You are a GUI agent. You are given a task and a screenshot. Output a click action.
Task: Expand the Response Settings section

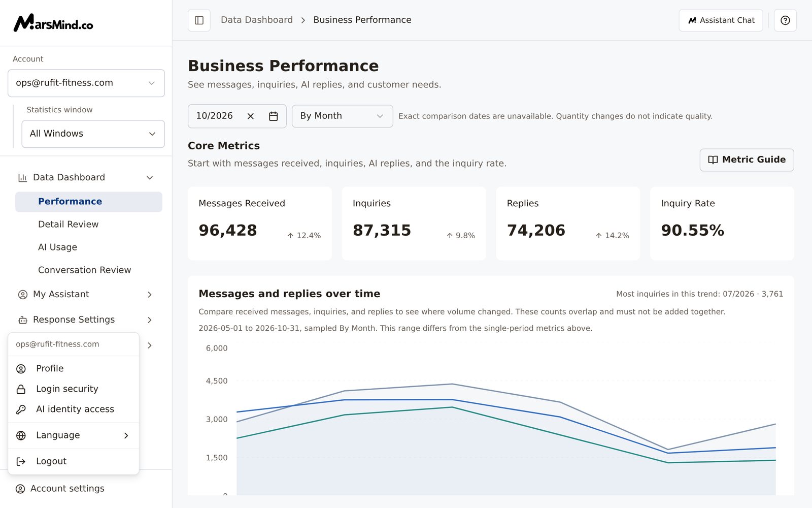click(x=85, y=320)
